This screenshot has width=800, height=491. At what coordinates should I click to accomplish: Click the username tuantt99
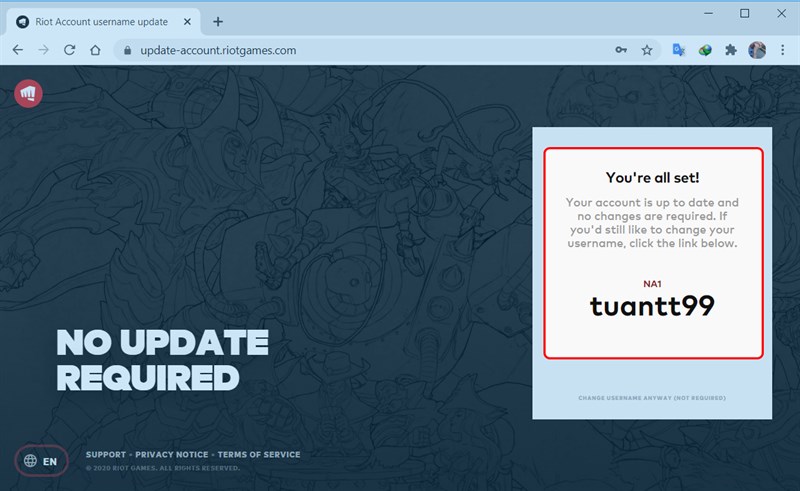652,306
